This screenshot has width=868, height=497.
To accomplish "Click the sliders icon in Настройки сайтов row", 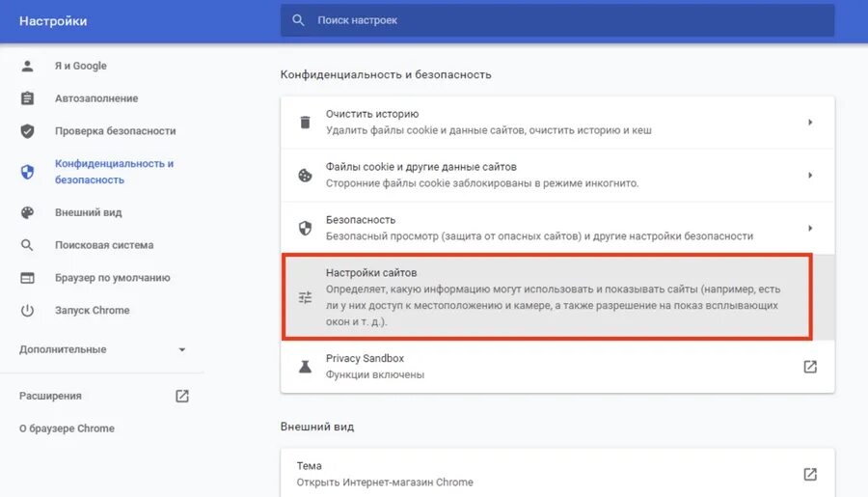I will coord(305,297).
